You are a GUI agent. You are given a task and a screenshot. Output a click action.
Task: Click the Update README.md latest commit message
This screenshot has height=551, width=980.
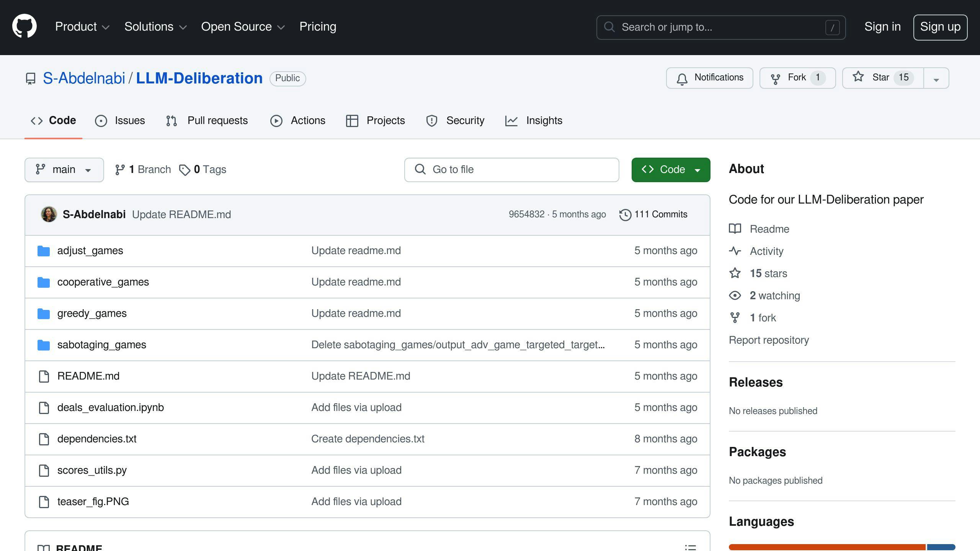click(181, 215)
